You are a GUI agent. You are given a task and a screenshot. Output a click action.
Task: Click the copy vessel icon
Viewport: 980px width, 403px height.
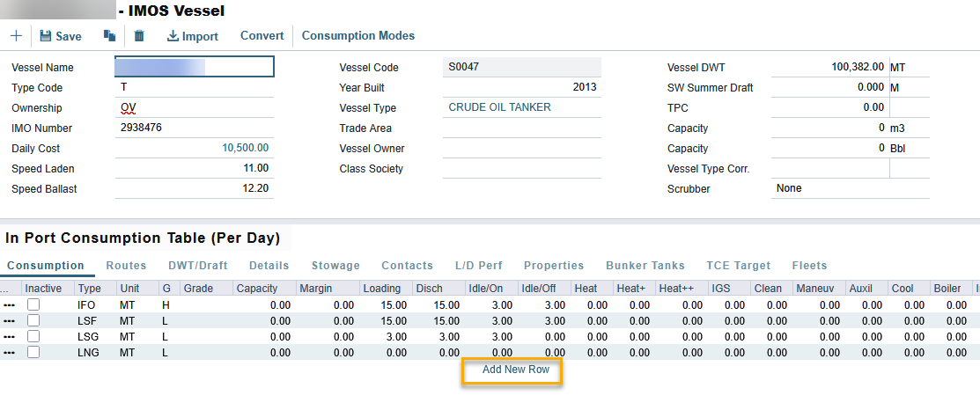coord(109,36)
